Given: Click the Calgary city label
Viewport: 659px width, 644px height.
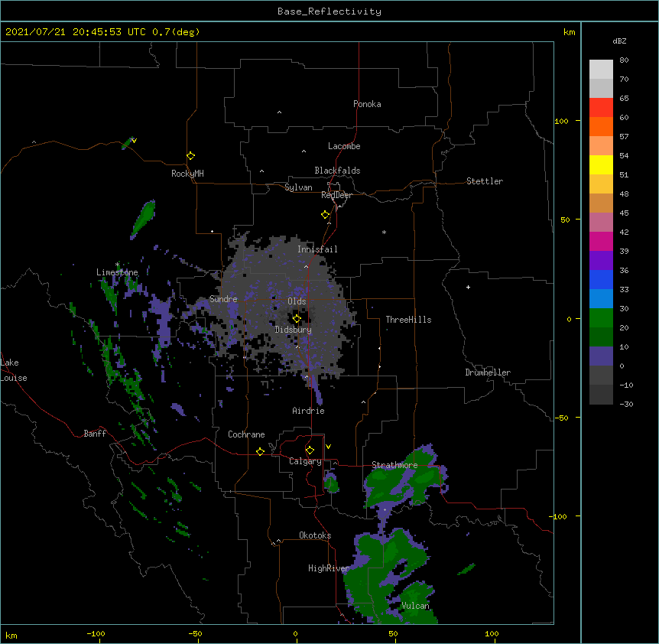Looking at the screenshot, I should pyautogui.click(x=305, y=461).
